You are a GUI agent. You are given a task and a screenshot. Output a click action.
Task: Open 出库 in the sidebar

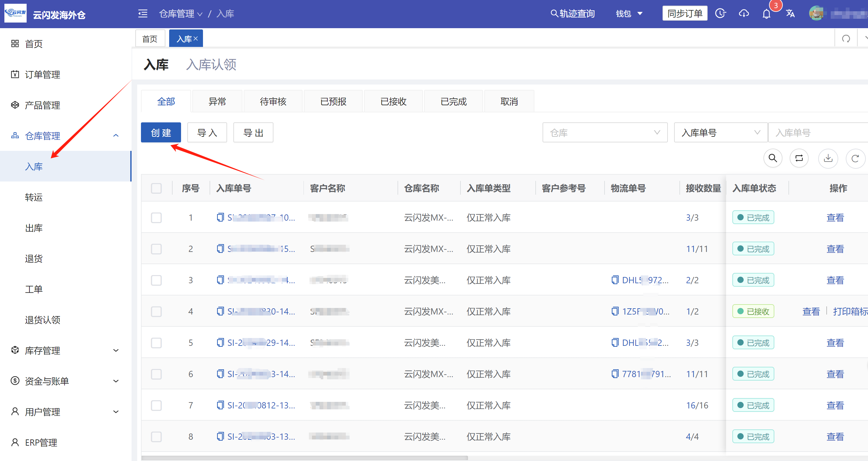tap(34, 228)
